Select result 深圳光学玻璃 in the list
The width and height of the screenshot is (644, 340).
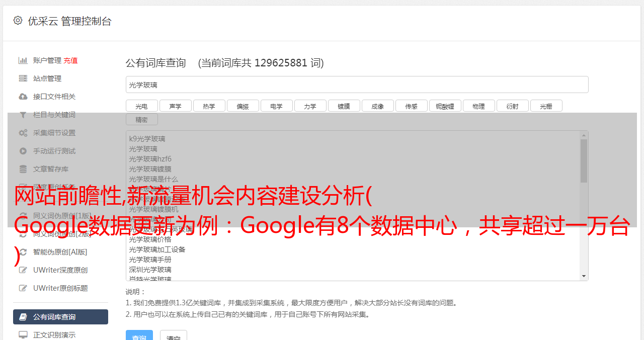(150, 270)
